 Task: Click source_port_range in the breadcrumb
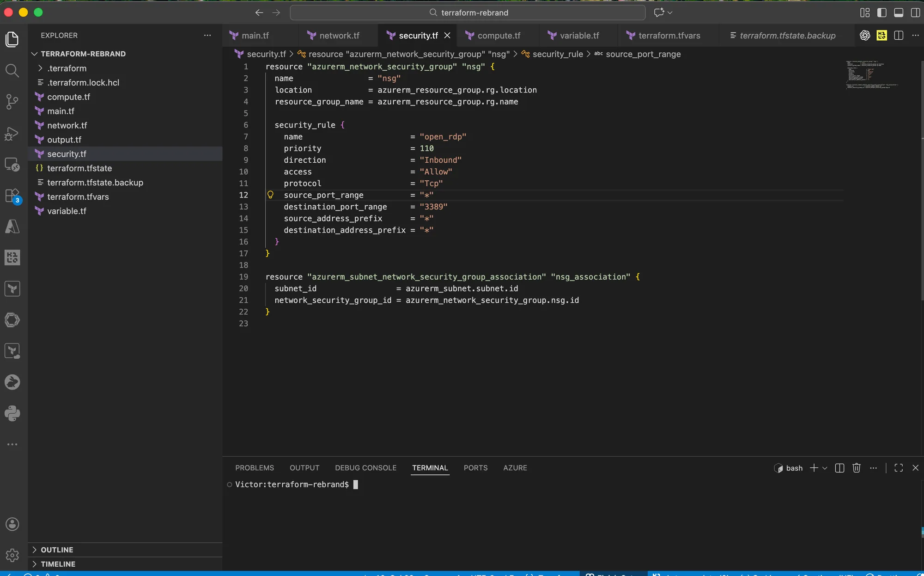tap(643, 54)
